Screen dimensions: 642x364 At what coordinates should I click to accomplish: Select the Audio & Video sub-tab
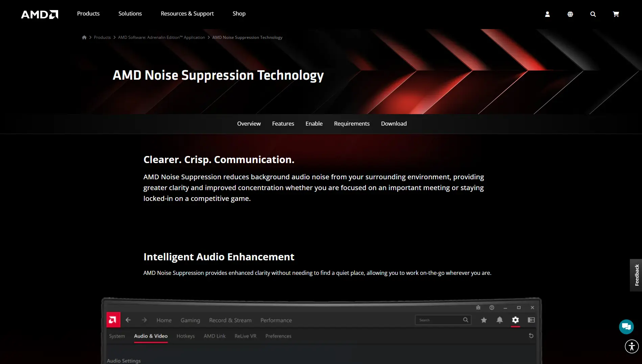click(x=151, y=336)
